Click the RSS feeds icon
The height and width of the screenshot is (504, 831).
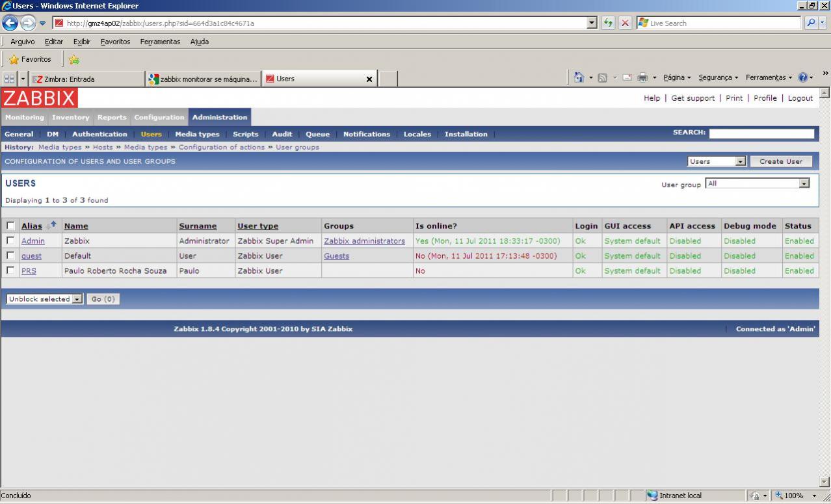tap(603, 78)
